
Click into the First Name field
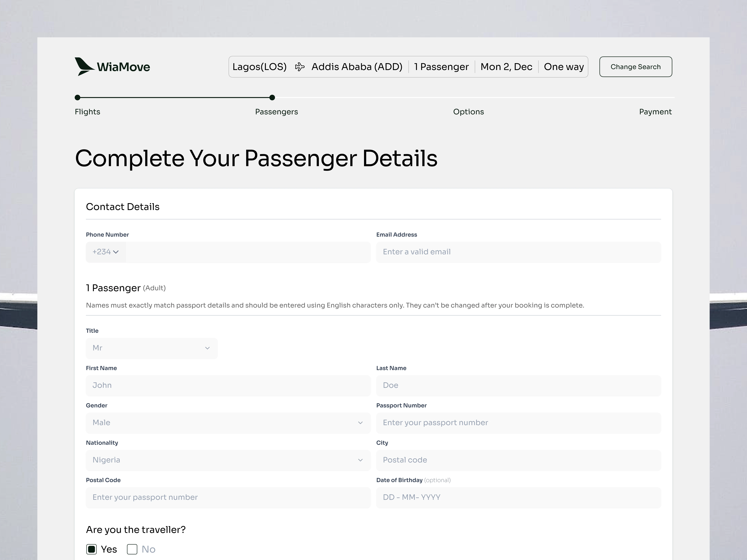pos(228,385)
